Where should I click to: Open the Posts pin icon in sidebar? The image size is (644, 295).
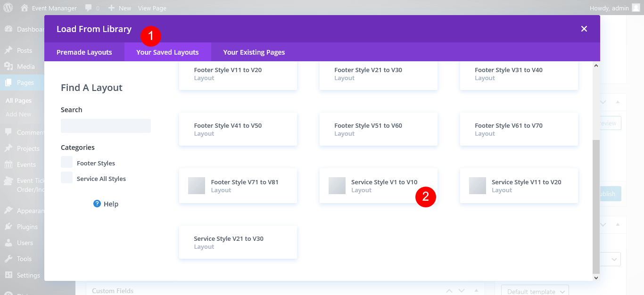click(8, 50)
